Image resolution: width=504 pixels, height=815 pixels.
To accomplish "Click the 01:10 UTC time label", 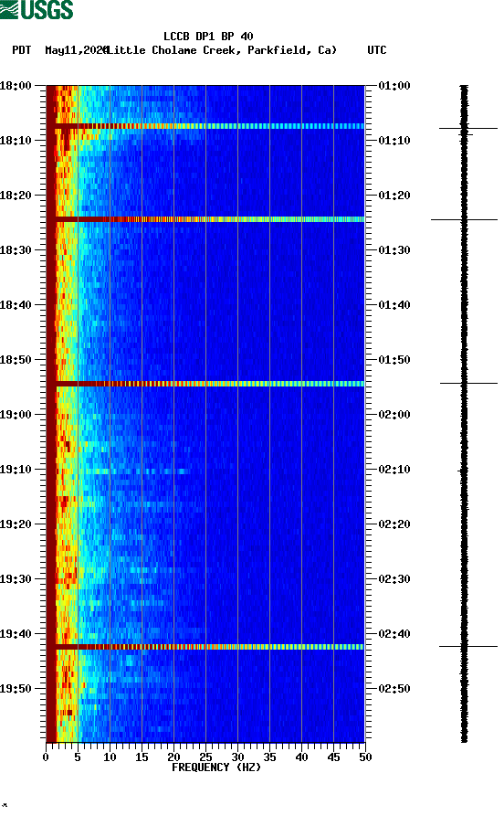I will 394,141.
